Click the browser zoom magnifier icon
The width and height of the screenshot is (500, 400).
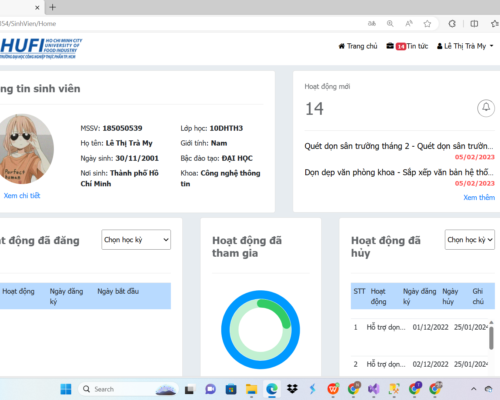[390, 24]
